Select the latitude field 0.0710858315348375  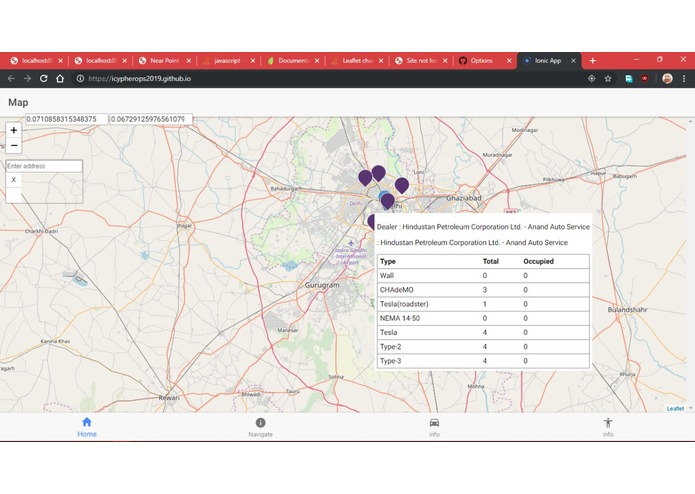pyautogui.click(x=66, y=119)
